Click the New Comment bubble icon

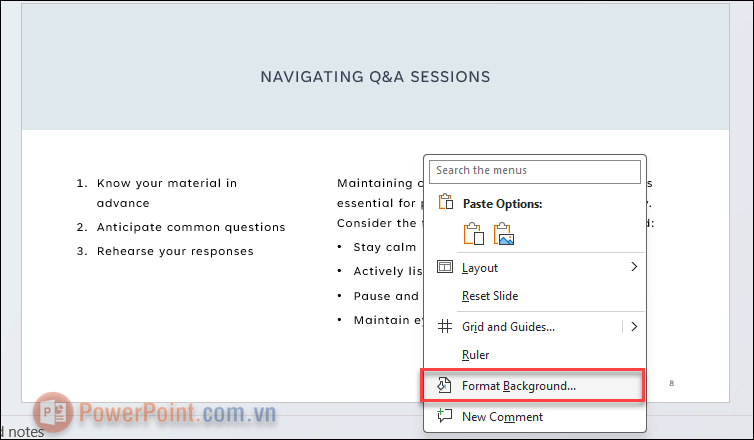click(x=444, y=415)
